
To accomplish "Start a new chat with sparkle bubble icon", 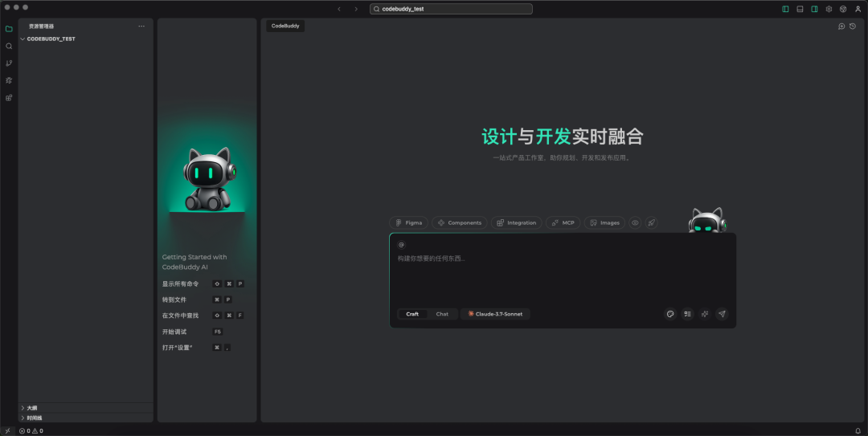I will coord(841,26).
